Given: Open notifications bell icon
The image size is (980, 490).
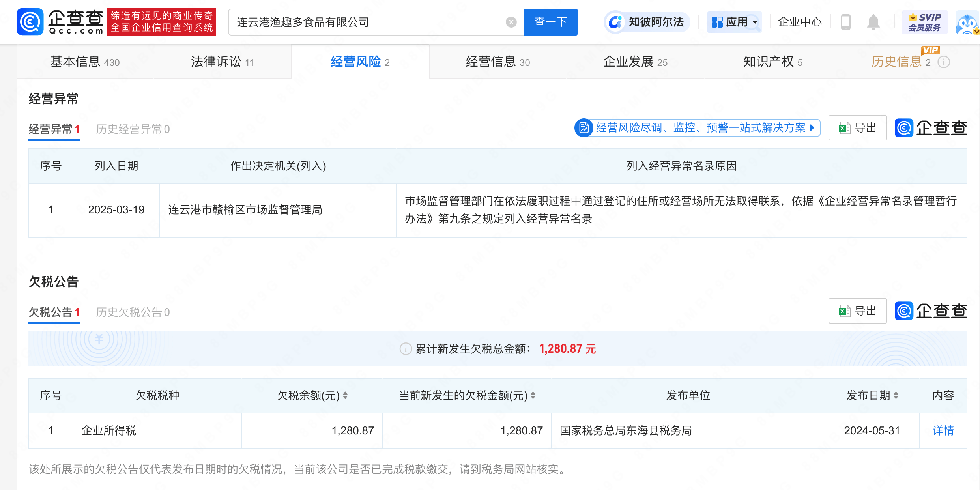Looking at the screenshot, I should 873,22.
